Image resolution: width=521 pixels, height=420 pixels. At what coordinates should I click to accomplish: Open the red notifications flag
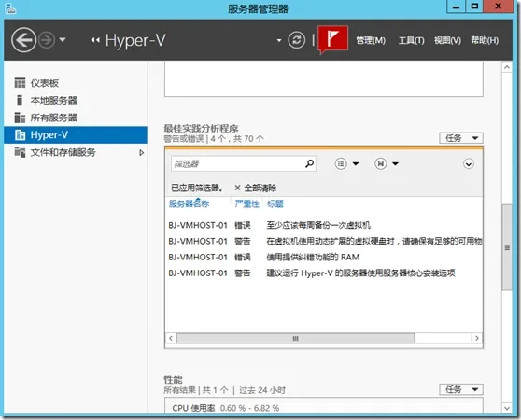332,39
